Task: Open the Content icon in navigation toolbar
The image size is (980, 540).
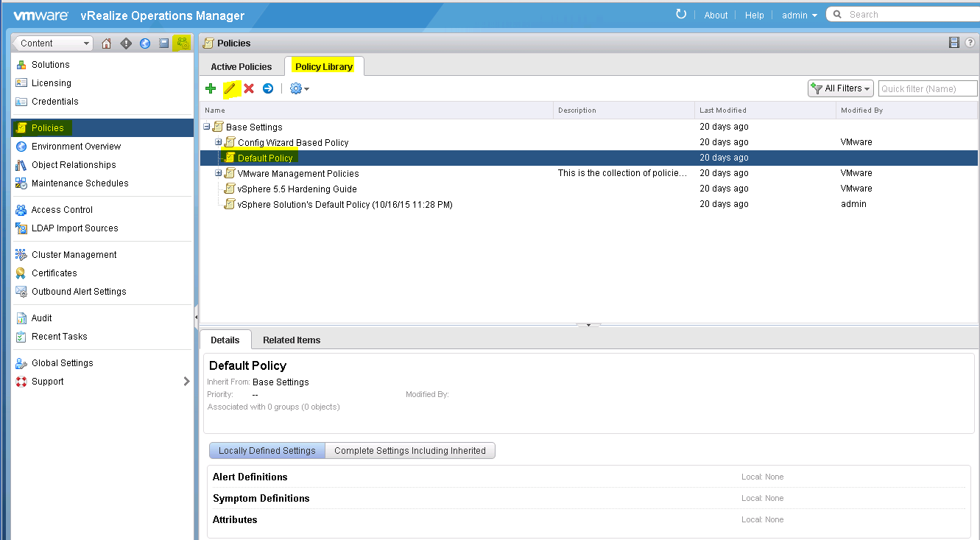Action: [164, 43]
